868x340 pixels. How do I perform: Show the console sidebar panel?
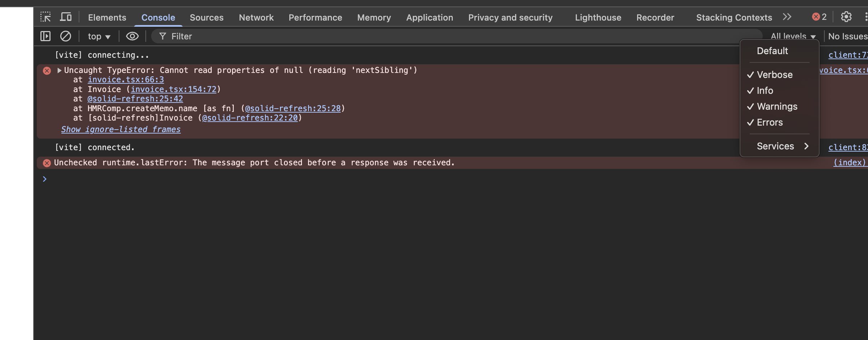click(x=45, y=36)
